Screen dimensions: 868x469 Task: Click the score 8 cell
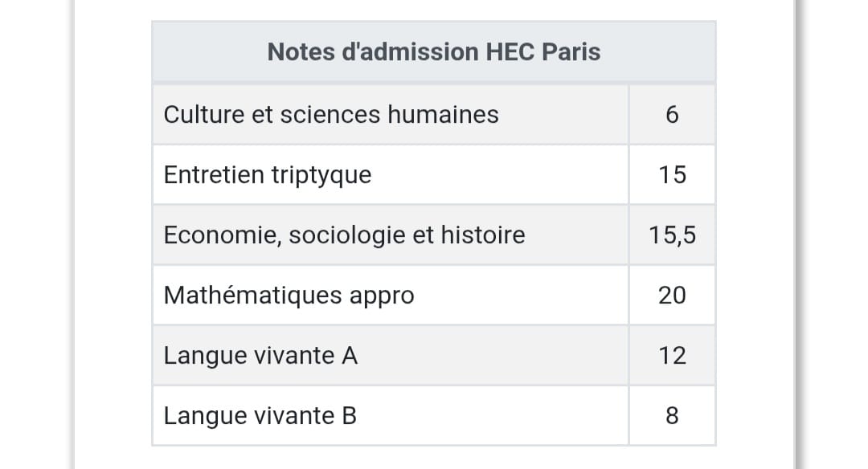point(672,416)
